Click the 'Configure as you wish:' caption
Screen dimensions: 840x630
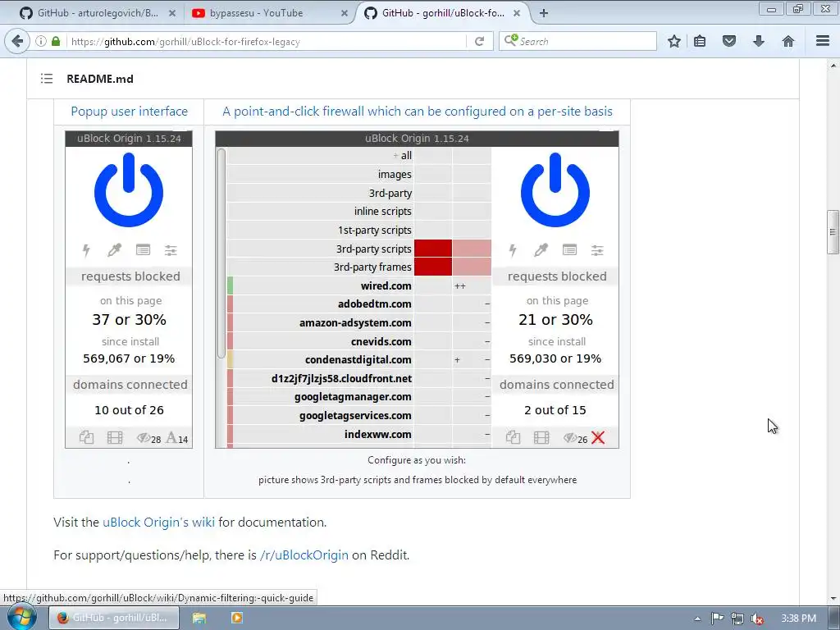click(417, 460)
